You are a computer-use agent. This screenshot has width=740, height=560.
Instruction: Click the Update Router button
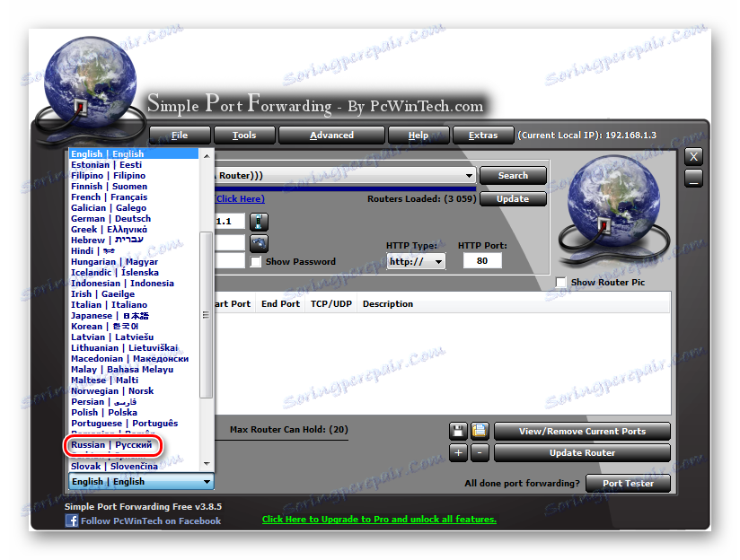click(582, 453)
